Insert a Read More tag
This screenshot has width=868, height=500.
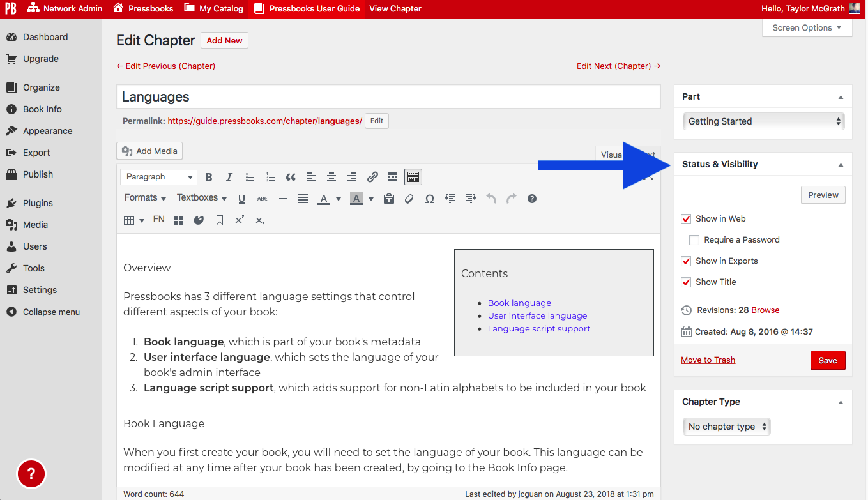coord(393,177)
